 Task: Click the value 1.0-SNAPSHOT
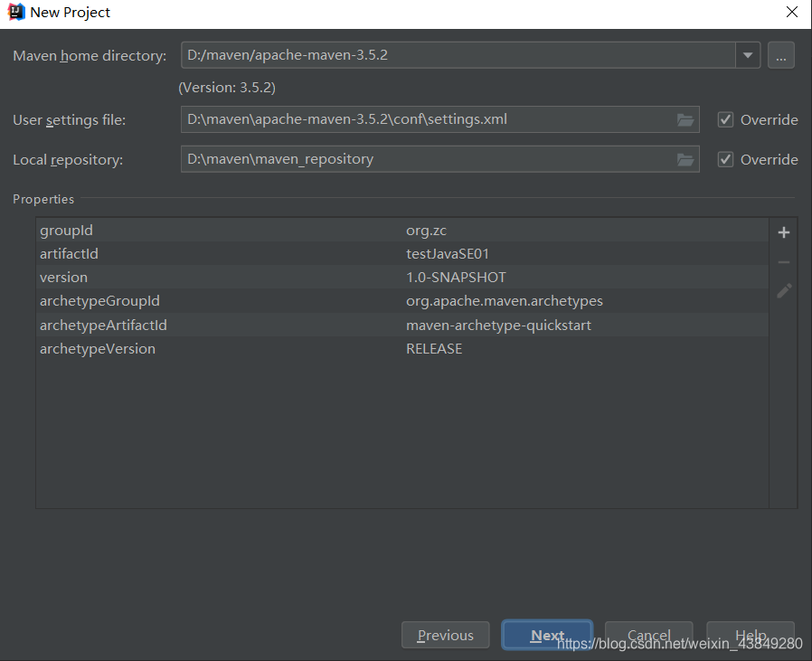(456, 277)
